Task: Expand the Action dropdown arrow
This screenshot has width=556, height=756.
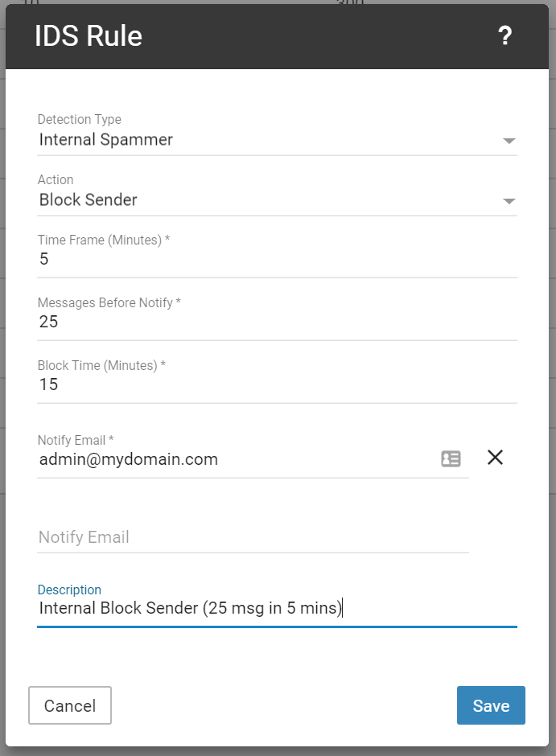Action: pyautogui.click(x=508, y=201)
